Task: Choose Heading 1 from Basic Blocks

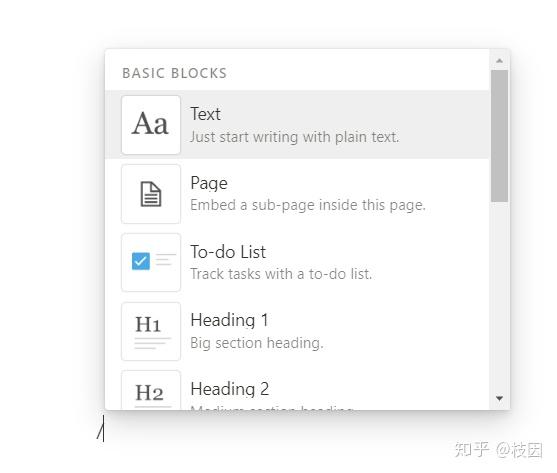Action: point(297,331)
